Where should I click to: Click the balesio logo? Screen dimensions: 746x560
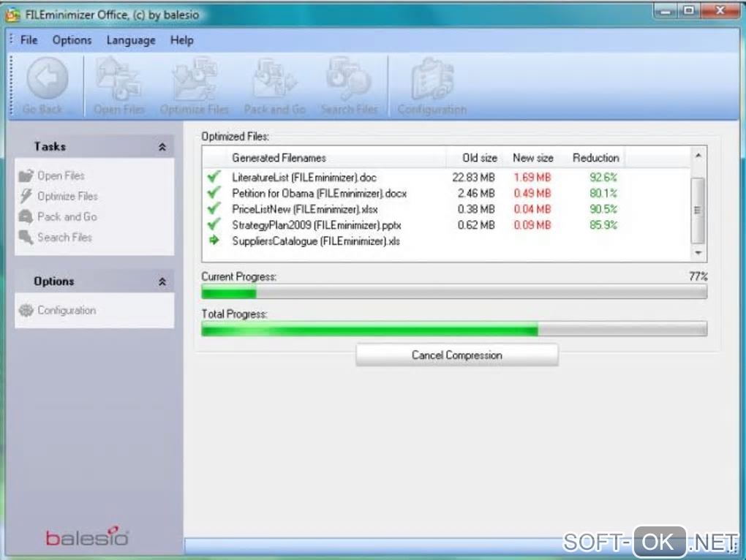88,536
